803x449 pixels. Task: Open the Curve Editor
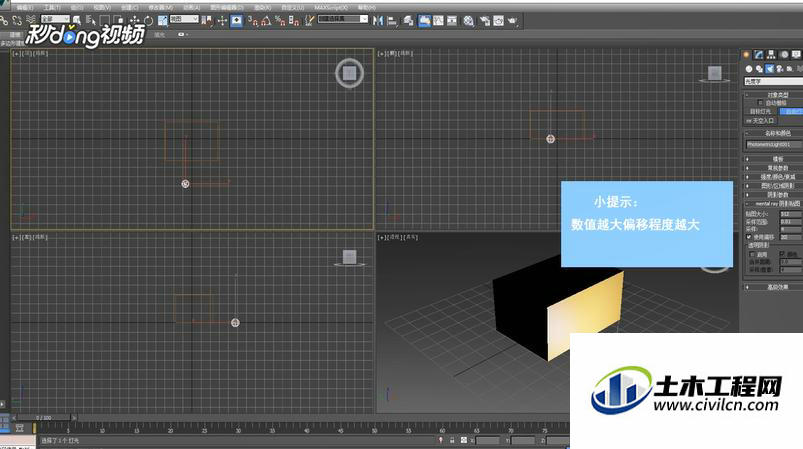pyautogui.click(x=438, y=20)
